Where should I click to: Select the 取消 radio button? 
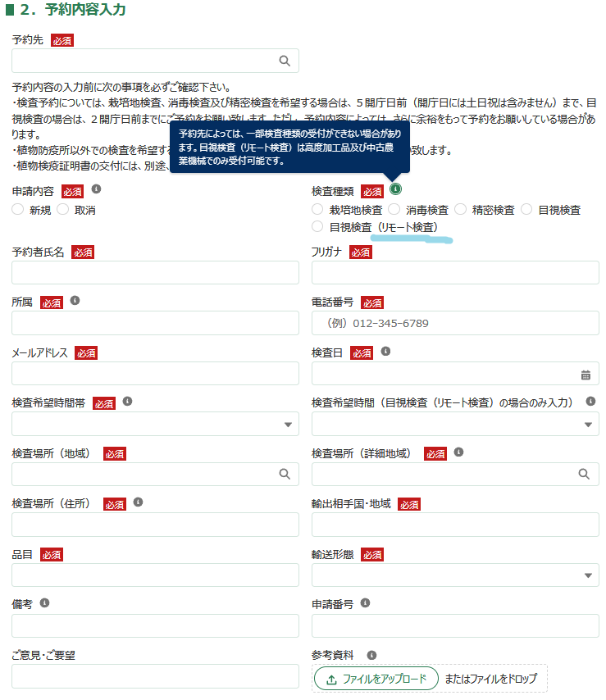[x=62, y=209]
